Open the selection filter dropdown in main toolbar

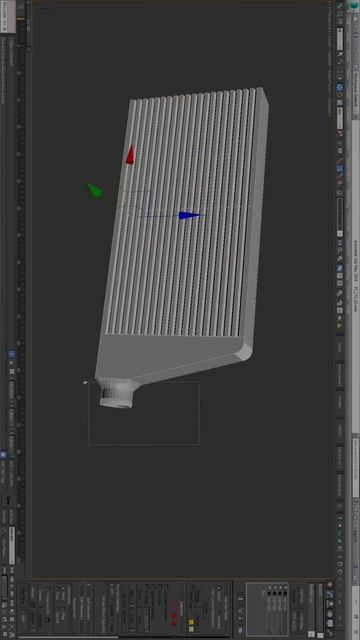click(340, 39)
